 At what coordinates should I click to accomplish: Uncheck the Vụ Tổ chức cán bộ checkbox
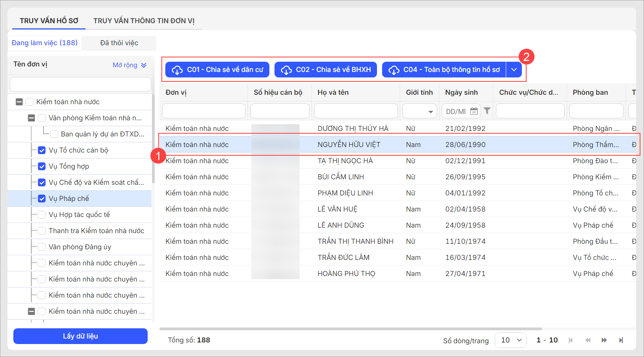click(x=42, y=150)
